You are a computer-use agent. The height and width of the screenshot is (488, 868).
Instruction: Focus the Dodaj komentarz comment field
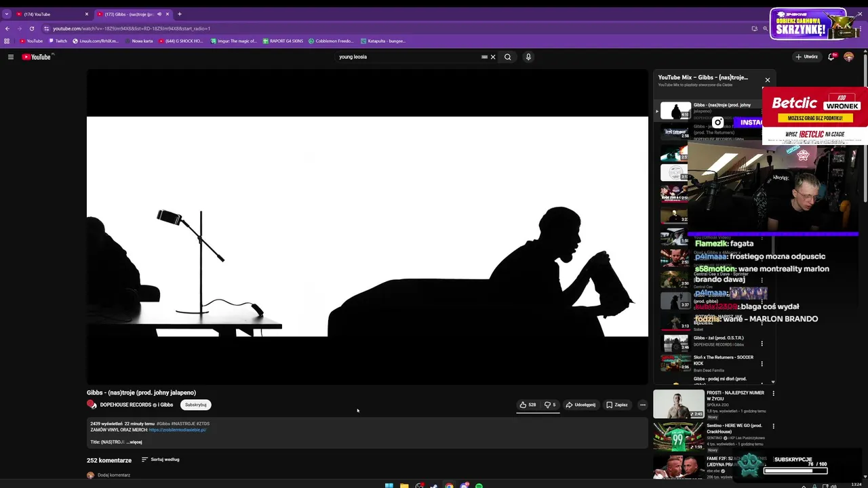[x=114, y=475]
